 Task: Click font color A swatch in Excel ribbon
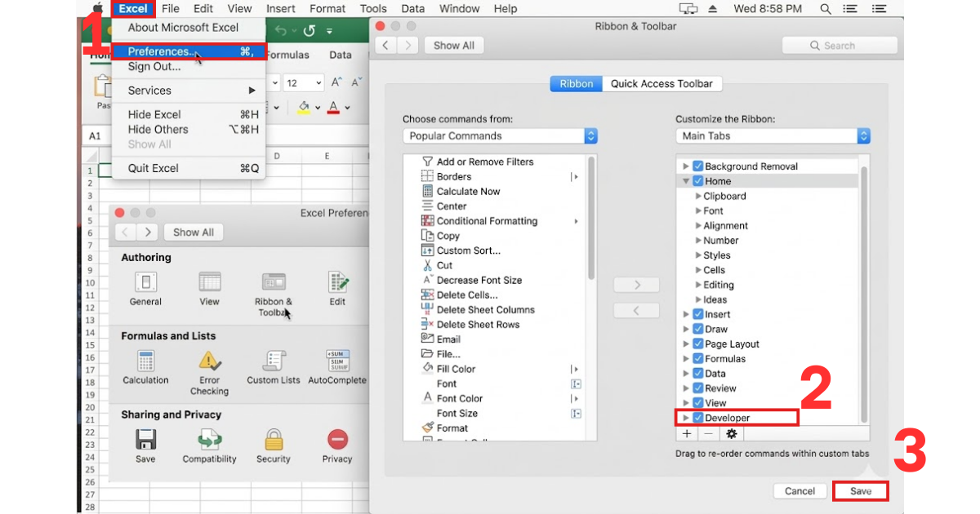[x=333, y=107]
